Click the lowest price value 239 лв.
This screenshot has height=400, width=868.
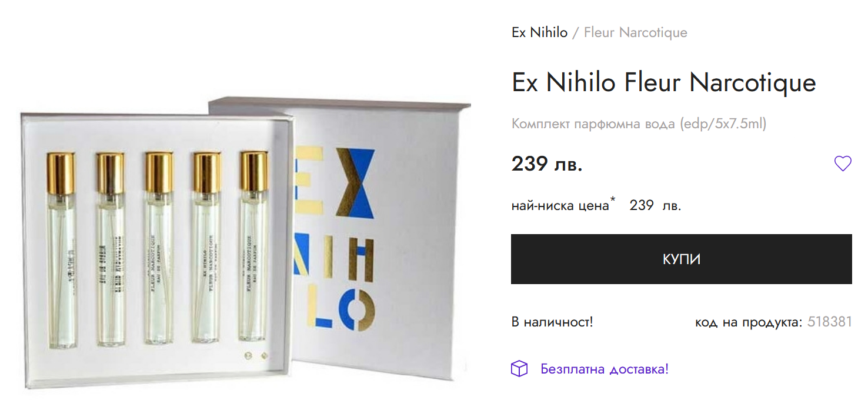pyautogui.click(x=655, y=206)
